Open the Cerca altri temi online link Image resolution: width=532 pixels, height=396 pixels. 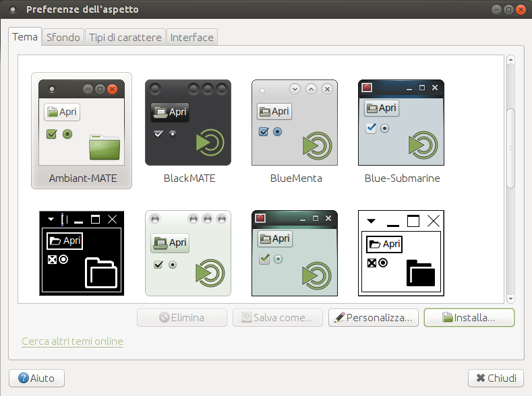point(72,341)
